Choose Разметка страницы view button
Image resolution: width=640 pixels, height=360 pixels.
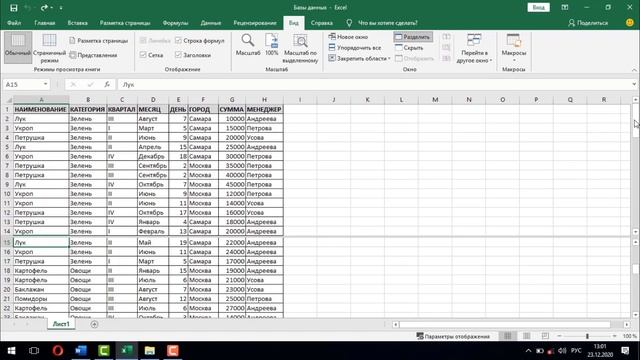pyautogui.click(x=98, y=40)
